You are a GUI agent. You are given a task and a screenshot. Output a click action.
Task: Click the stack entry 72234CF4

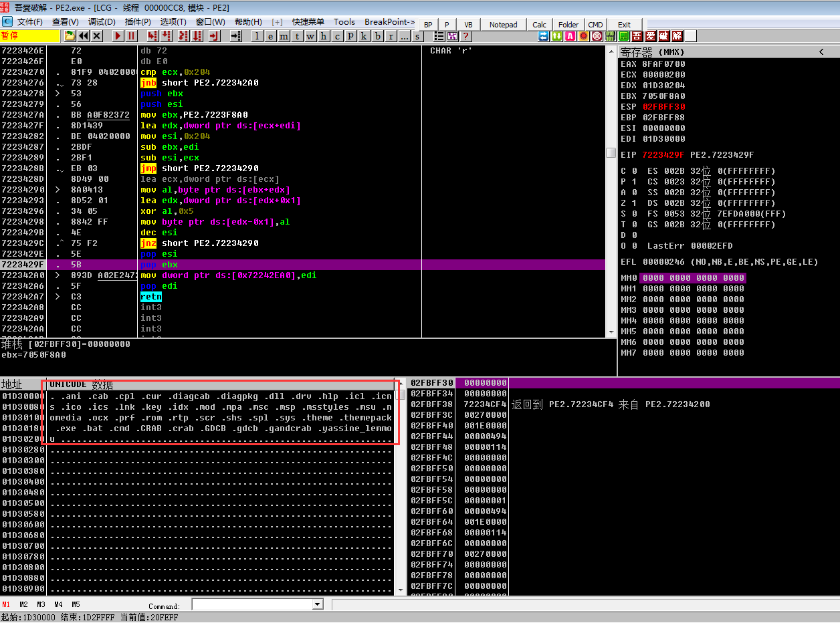486,404
